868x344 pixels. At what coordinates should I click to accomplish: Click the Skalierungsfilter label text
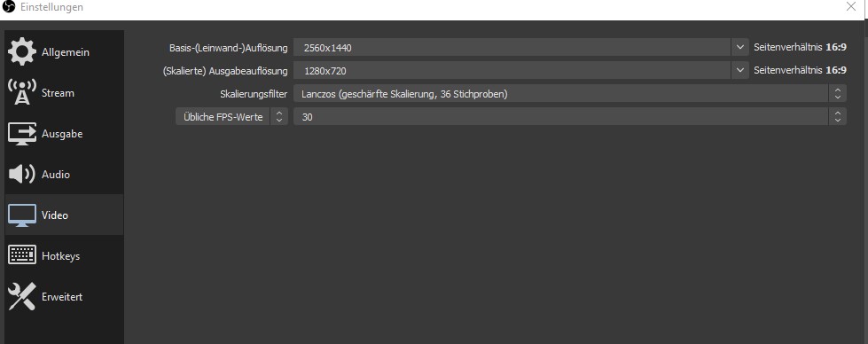pyautogui.click(x=254, y=94)
